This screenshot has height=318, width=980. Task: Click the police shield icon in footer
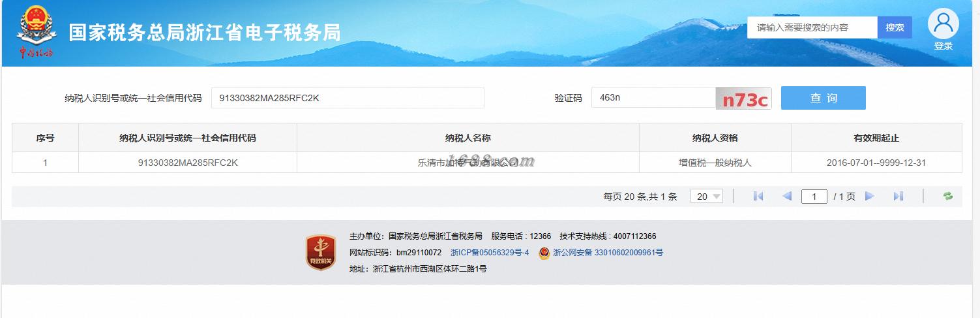[544, 253]
